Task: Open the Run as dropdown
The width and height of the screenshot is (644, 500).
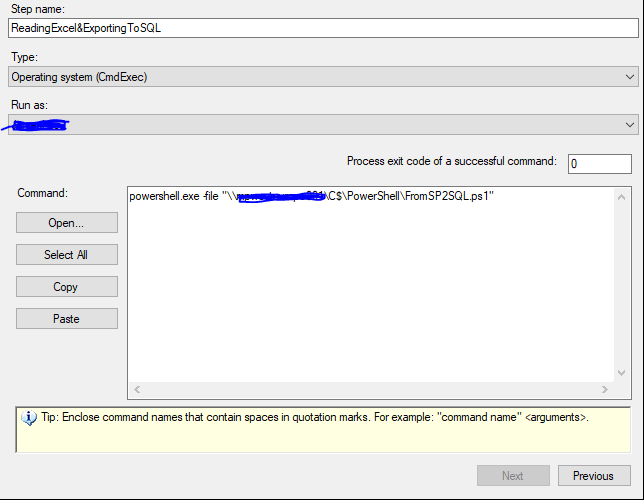Action: (x=323, y=124)
